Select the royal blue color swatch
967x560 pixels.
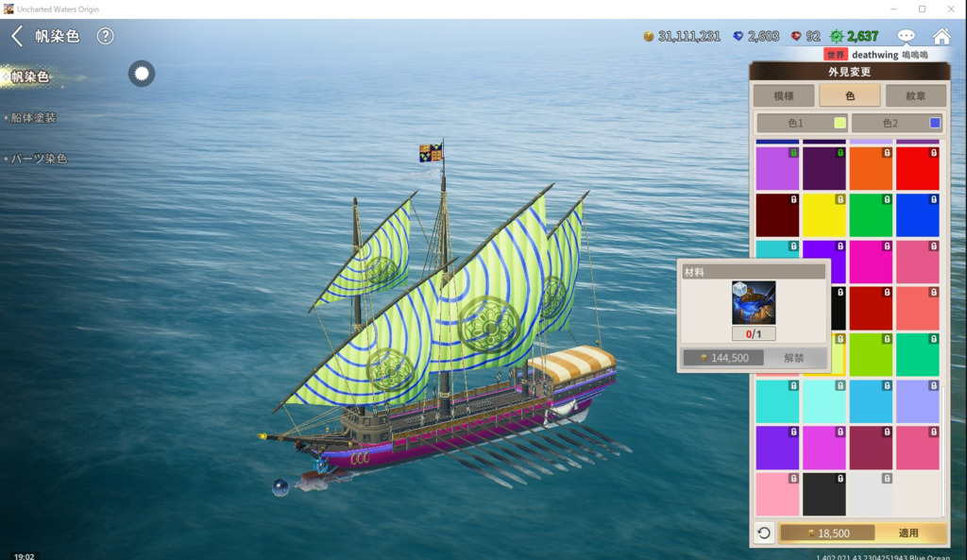(x=918, y=215)
